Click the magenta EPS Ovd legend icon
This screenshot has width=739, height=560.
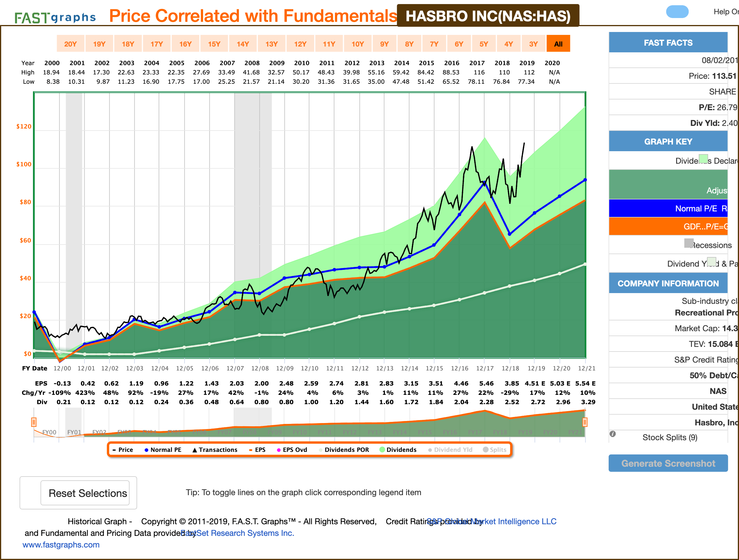[x=278, y=450]
